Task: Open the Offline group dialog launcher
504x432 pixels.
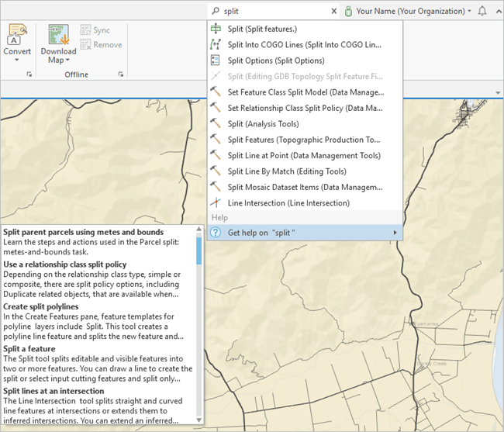Action: [x=121, y=74]
